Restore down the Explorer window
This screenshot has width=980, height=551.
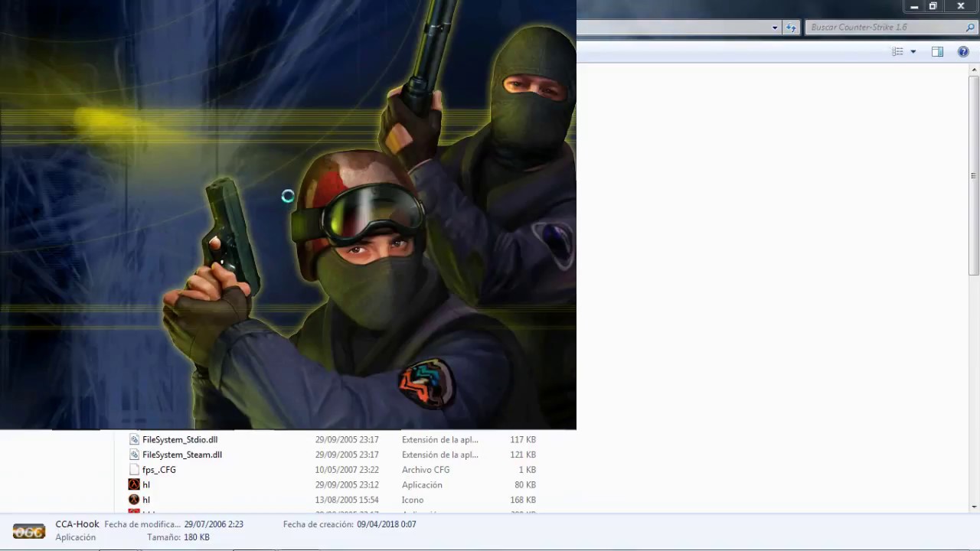[x=933, y=6]
